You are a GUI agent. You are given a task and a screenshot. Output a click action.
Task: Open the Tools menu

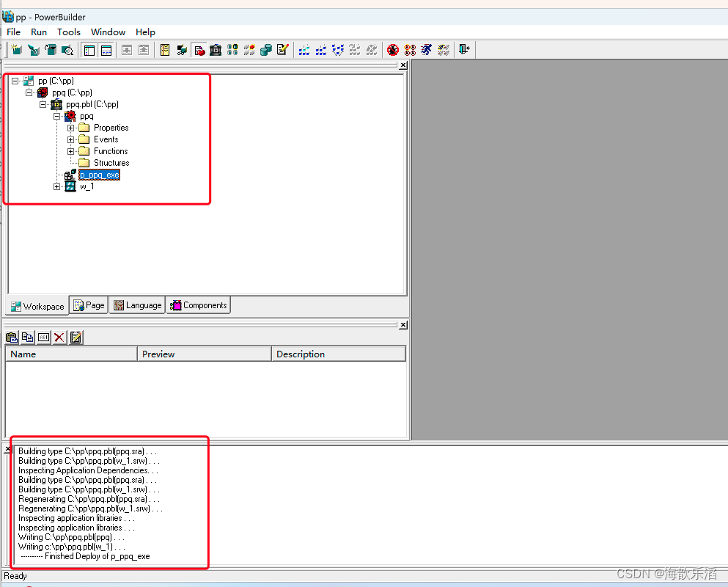(x=68, y=32)
